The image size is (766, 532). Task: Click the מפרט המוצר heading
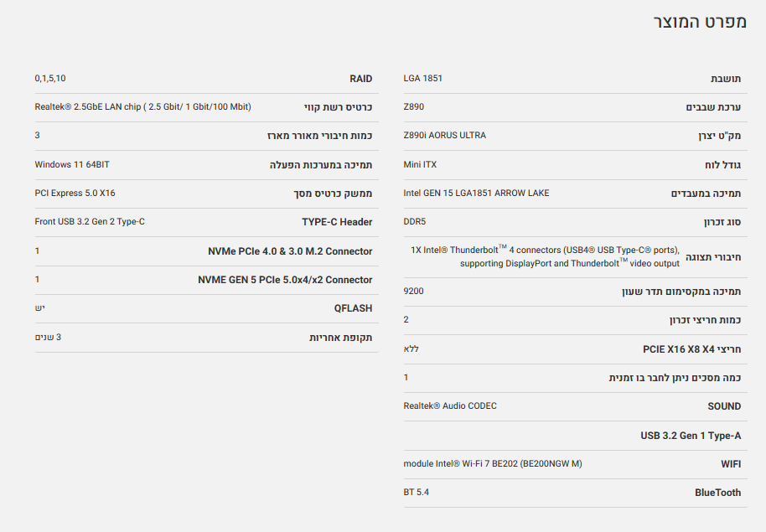pyautogui.click(x=699, y=23)
